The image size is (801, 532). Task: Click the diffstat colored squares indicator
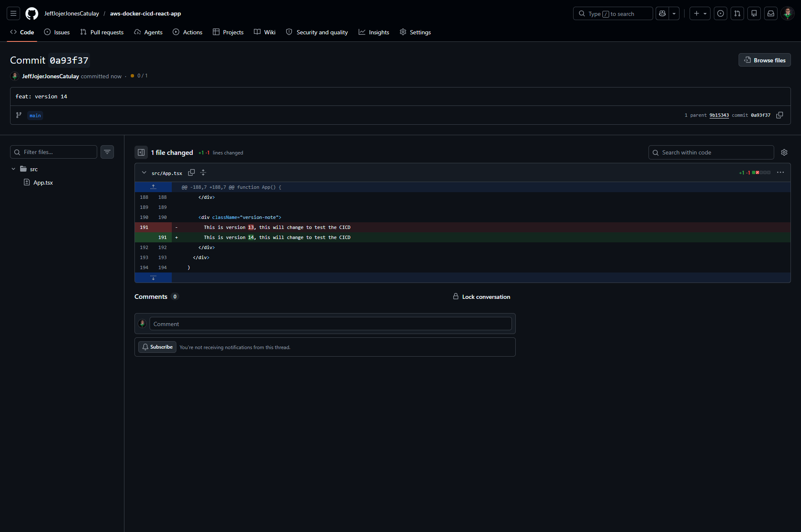761,172
